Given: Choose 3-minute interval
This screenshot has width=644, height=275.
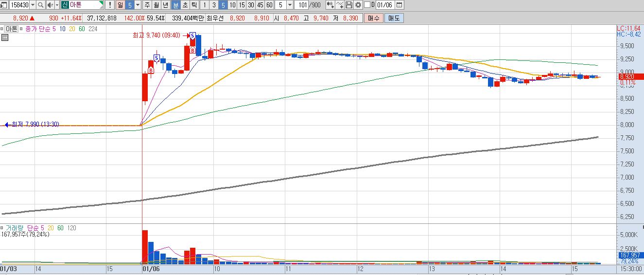Looking at the screenshot, I should (214, 5).
